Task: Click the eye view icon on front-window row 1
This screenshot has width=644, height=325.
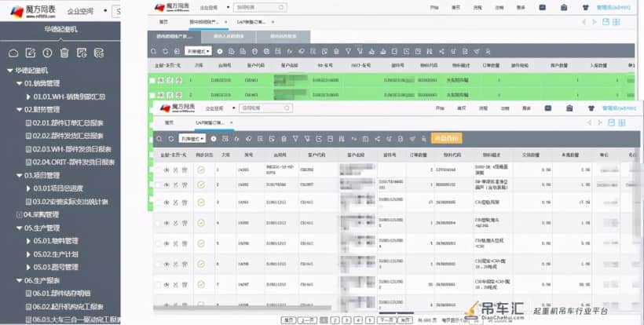Action: point(166,170)
